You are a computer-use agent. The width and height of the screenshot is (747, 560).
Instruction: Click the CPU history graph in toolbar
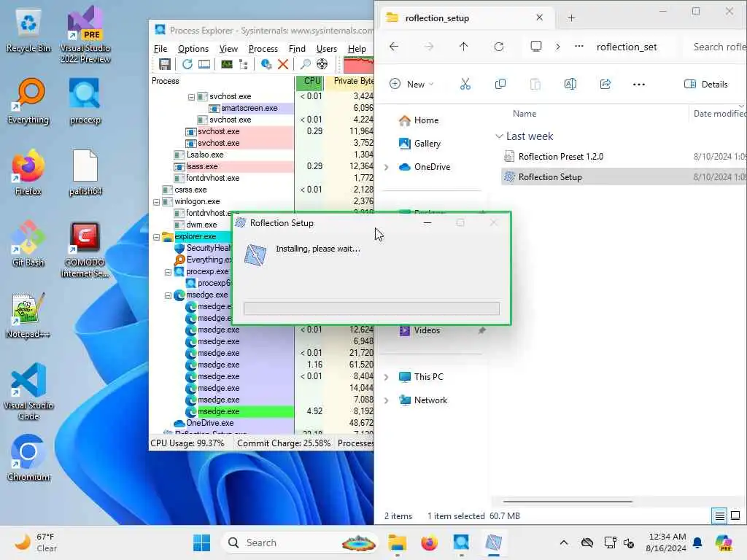[x=358, y=65]
